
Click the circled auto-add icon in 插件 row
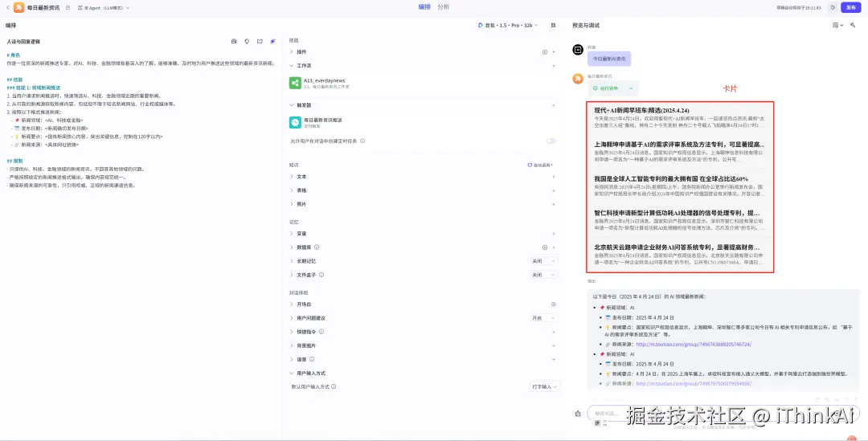click(545, 52)
